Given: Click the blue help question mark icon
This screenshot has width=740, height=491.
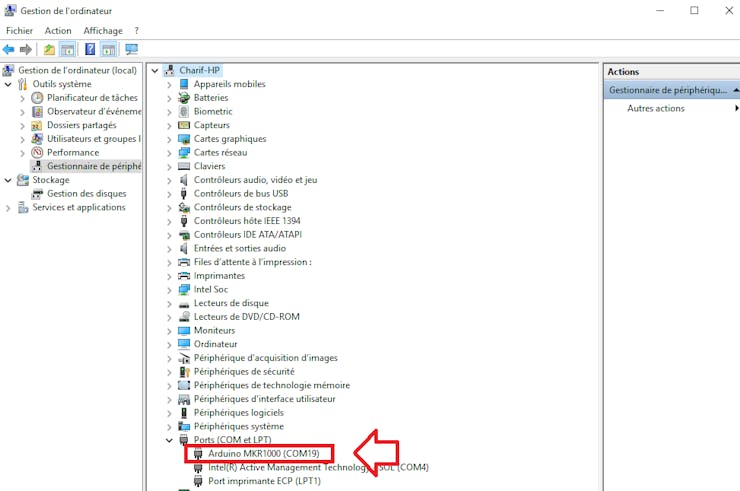Looking at the screenshot, I should 90,49.
